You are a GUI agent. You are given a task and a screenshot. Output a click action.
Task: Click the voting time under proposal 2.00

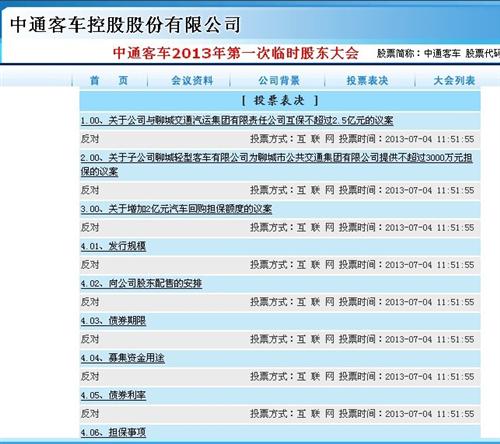407,190
